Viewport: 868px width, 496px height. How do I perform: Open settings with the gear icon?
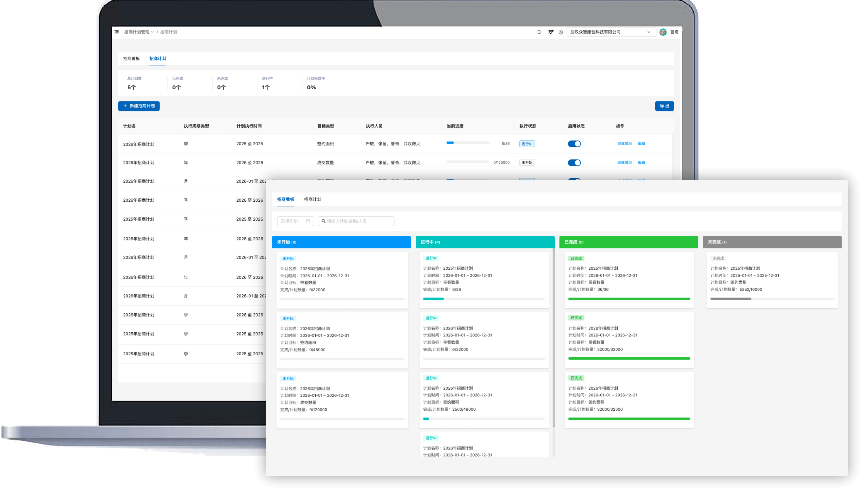561,32
